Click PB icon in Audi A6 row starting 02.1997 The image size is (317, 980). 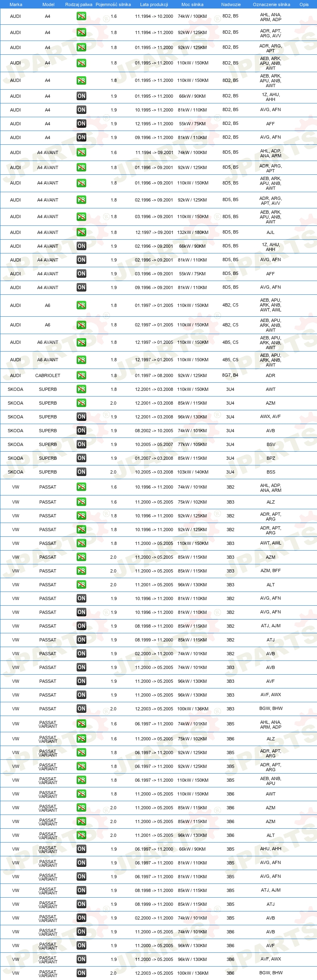pyautogui.click(x=81, y=325)
